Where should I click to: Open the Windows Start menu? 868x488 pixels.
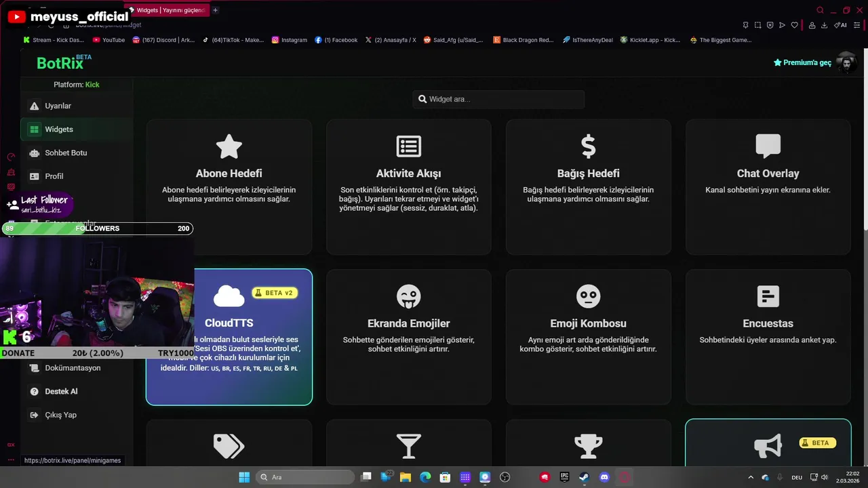[x=244, y=477]
